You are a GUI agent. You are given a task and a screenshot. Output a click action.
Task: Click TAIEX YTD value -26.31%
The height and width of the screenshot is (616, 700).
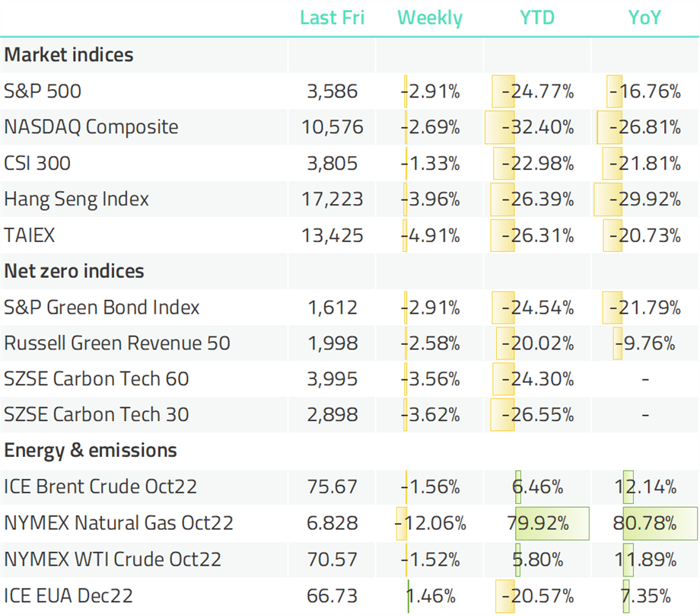pos(537,235)
